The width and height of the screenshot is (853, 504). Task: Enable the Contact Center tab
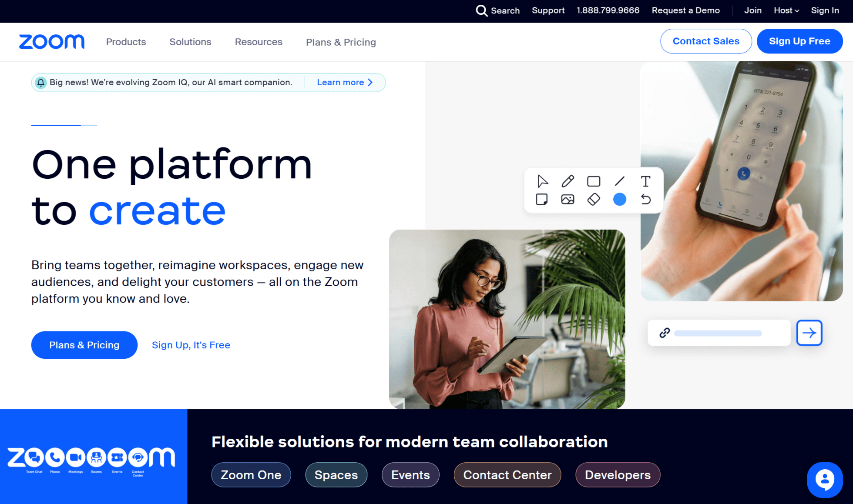coord(507,474)
